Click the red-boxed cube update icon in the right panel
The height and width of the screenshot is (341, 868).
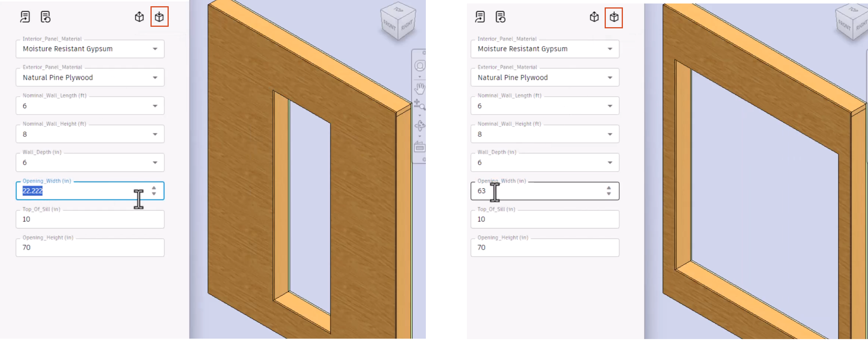614,17
